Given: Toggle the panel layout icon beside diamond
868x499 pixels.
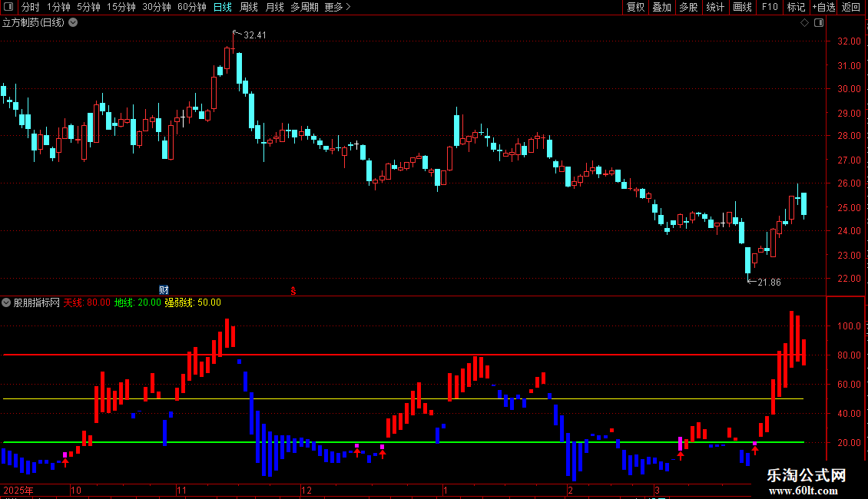Looking at the screenshot, I should coord(819,23).
